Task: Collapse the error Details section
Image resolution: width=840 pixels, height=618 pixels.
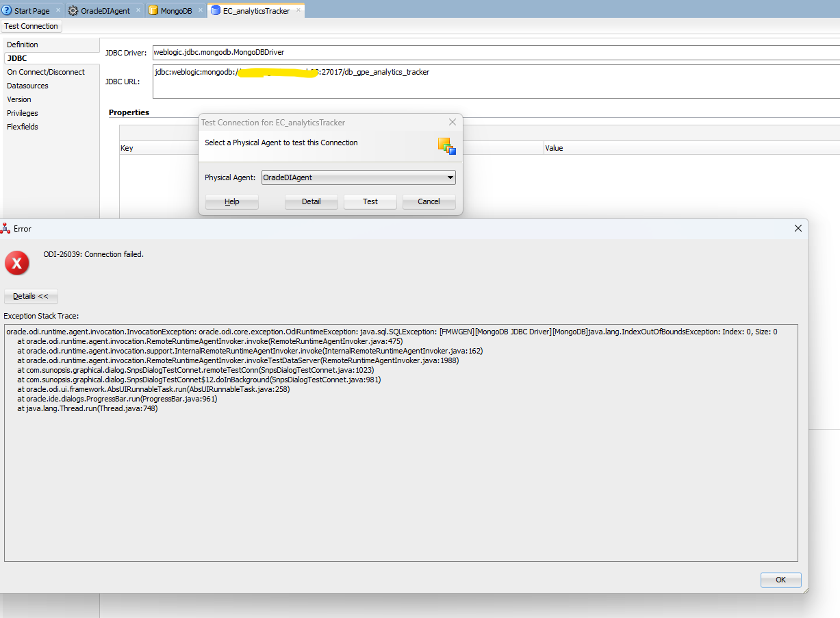Action: [x=31, y=297]
